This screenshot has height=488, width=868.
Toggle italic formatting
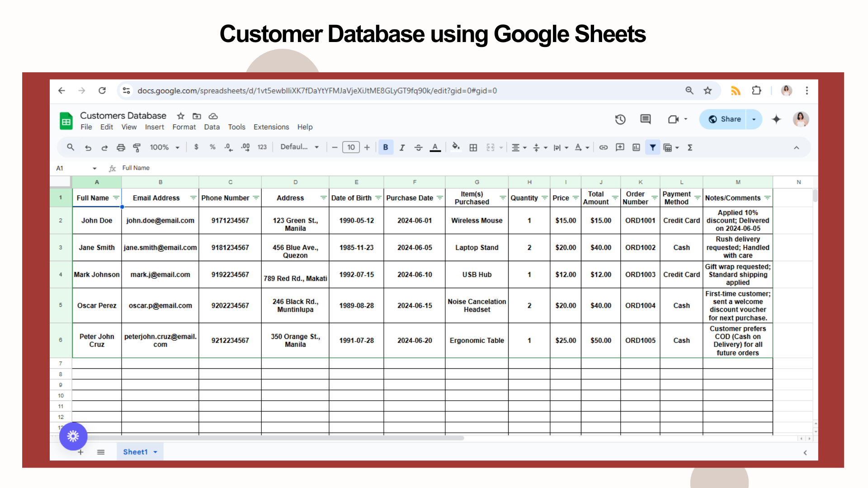(402, 147)
